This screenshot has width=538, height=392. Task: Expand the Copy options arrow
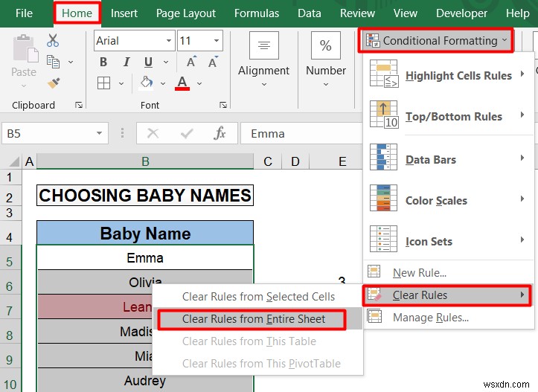click(71, 62)
